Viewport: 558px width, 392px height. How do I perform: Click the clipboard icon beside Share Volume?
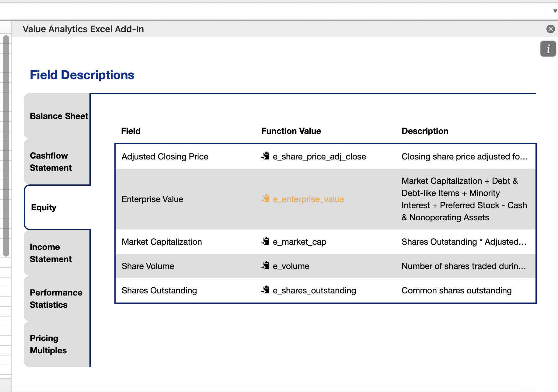tap(265, 266)
